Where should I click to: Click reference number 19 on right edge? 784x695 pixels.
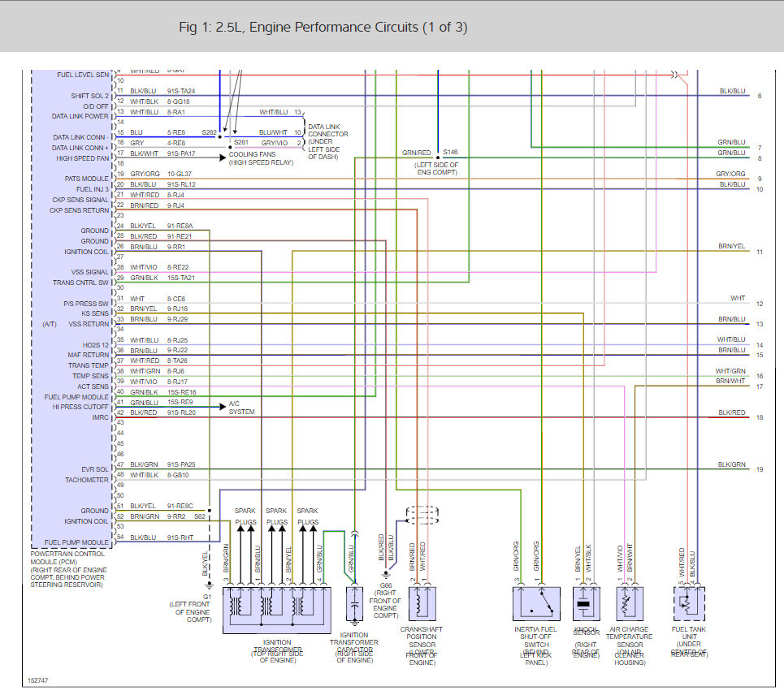tap(760, 469)
